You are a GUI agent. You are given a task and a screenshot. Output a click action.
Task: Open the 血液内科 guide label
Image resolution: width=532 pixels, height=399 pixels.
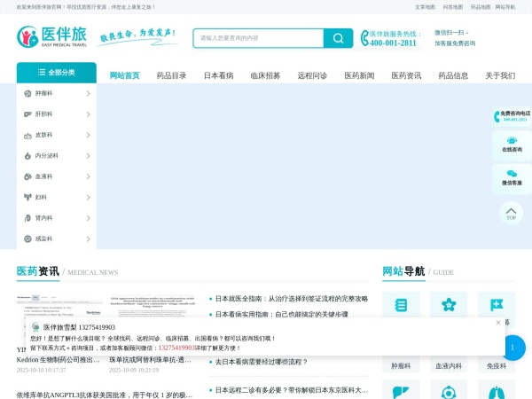[449, 365]
